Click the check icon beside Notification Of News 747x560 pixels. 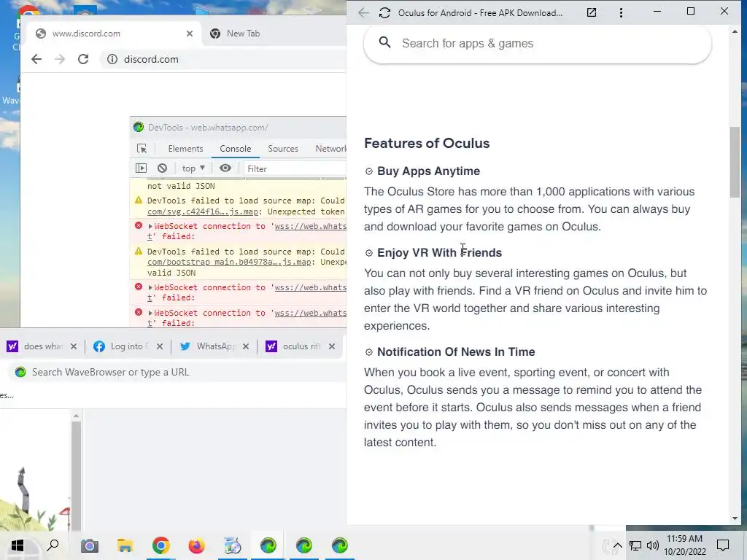pos(368,352)
